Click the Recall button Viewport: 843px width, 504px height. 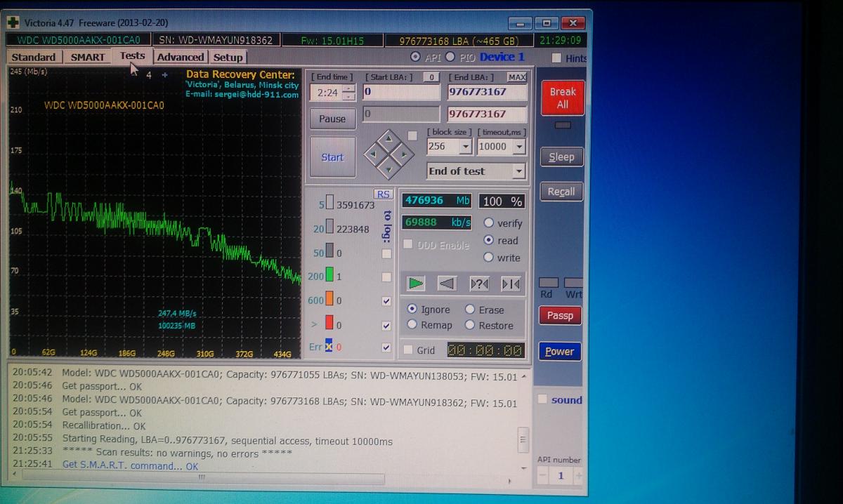pos(561,192)
